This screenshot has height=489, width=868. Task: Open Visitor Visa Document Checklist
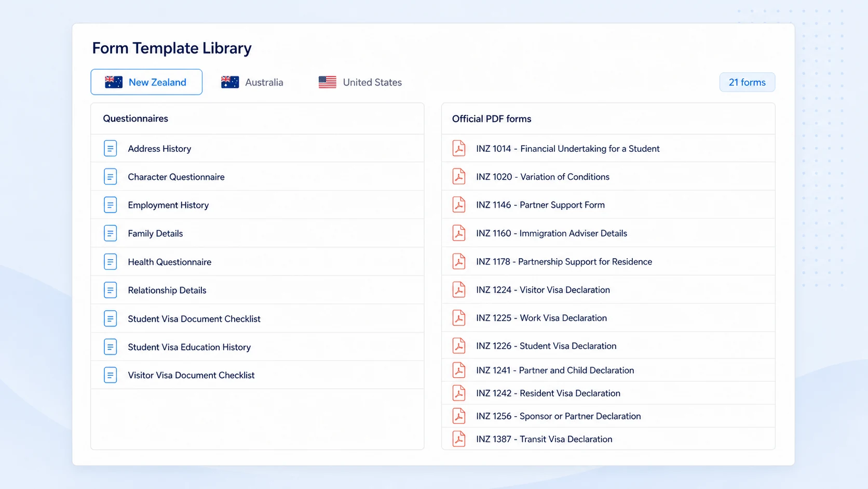[x=257, y=375]
